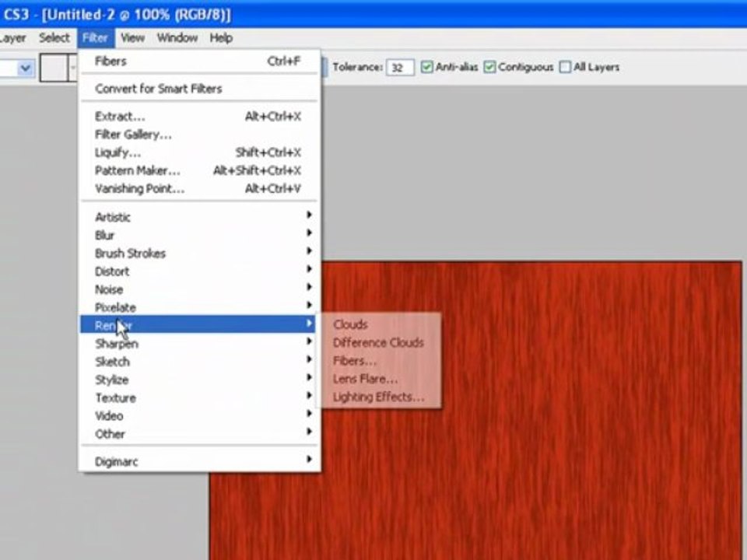This screenshot has width=747, height=560.
Task: Open Filter Gallery
Action: click(x=198, y=135)
